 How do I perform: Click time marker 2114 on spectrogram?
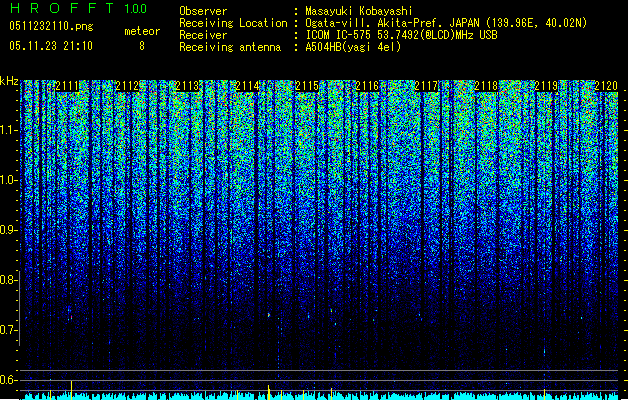click(x=247, y=86)
